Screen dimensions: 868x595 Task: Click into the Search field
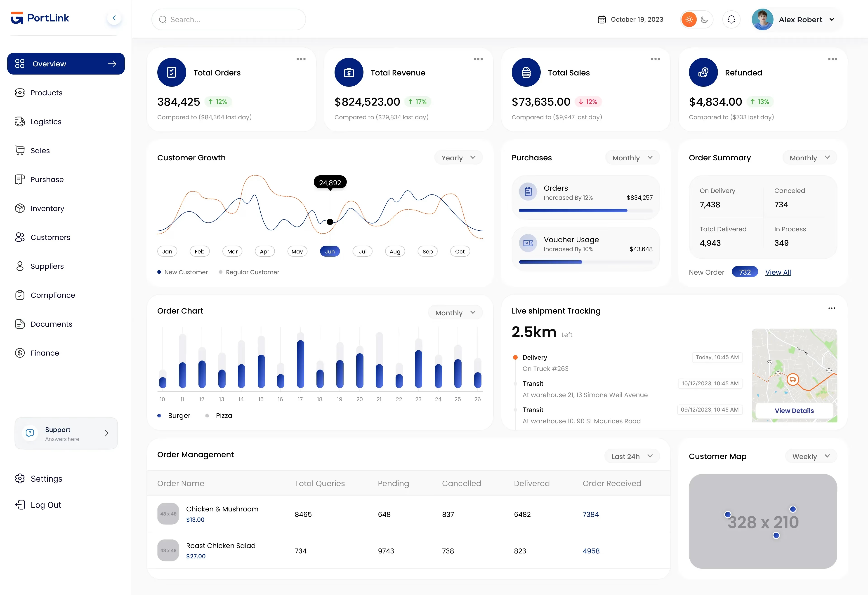(x=228, y=19)
